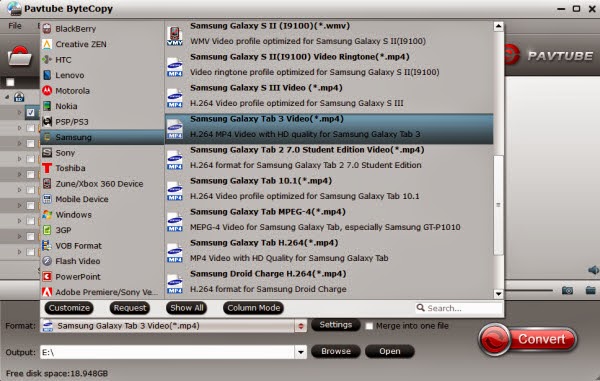Open the snapshot folder icon

coord(590,290)
